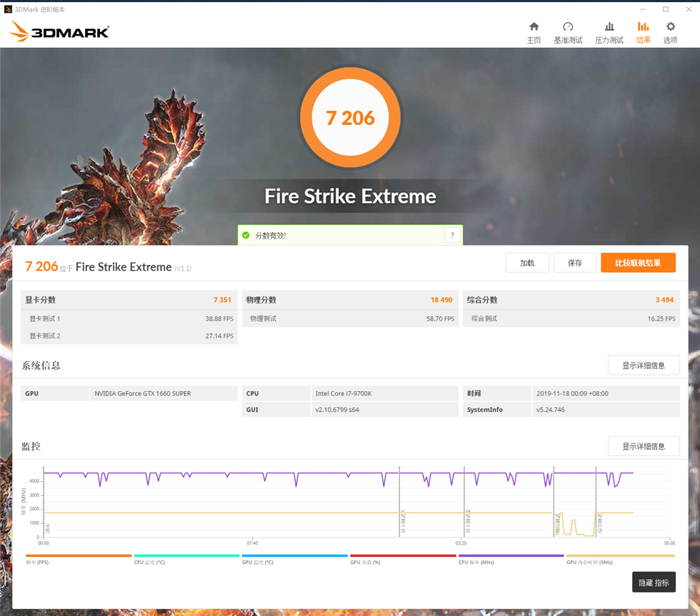
Task: Close the 3DMark window
Action: [689, 9]
